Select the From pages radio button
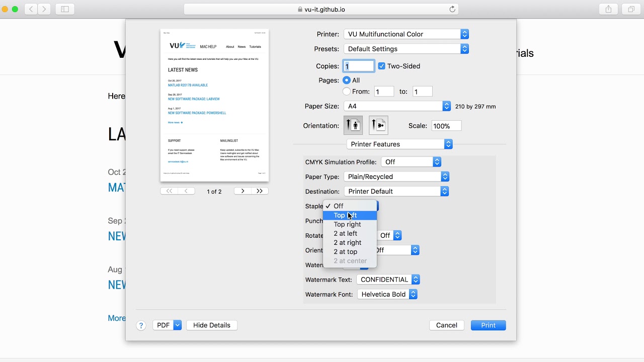This screenshot has width=644, height=362. (347, 92)
